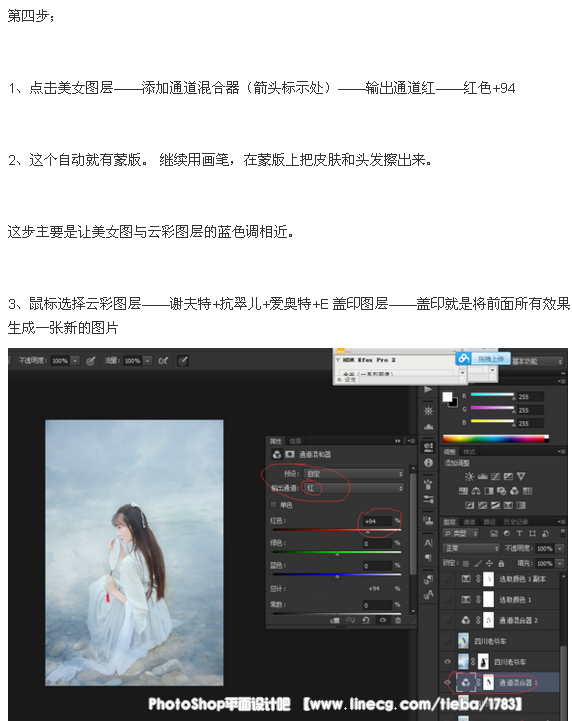Open the Character panel icon in dock

point(428,543)
